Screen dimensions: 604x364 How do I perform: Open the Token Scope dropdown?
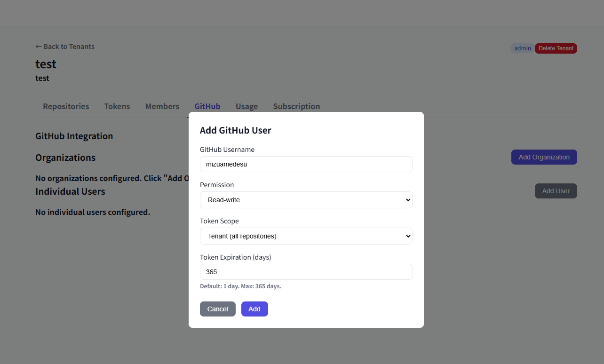pyautogui.click(x=306, y=236)
